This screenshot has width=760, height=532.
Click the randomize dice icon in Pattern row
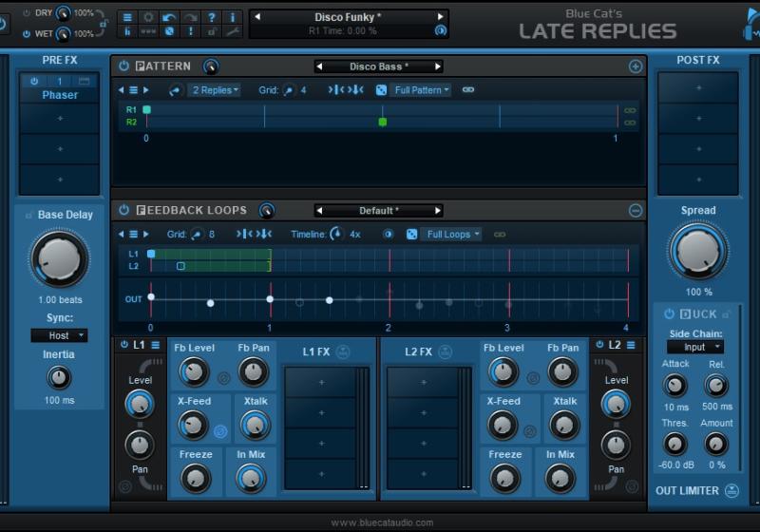point(382,89)
